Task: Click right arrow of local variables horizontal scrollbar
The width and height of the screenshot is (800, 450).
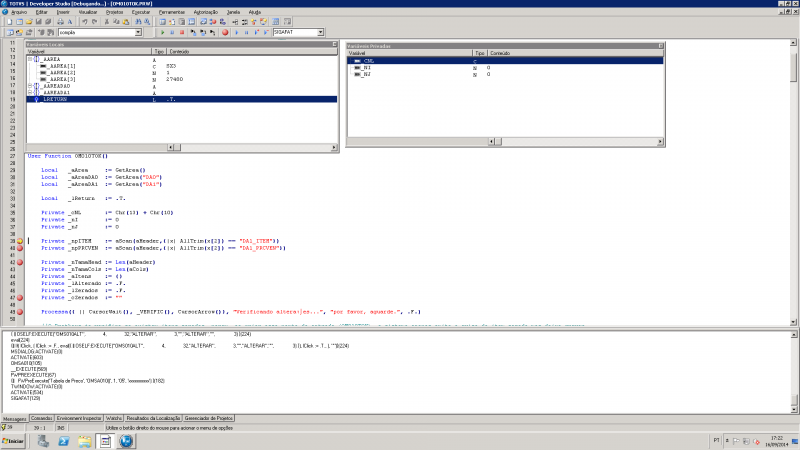Action: pyautogui.click(x=334, y=147)
